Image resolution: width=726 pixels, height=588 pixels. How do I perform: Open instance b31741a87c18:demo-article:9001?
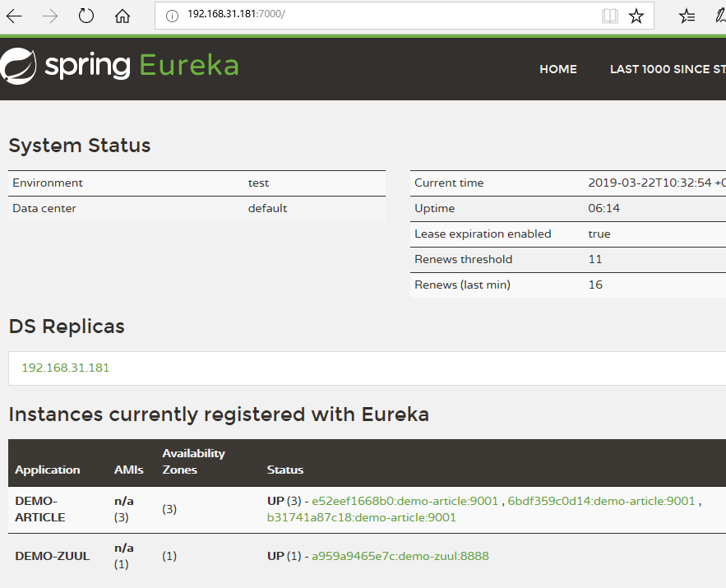coord(361,517)
